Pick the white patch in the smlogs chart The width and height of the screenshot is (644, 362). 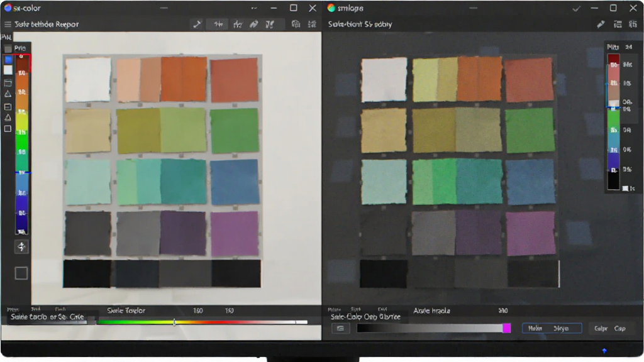click(384, 80)
